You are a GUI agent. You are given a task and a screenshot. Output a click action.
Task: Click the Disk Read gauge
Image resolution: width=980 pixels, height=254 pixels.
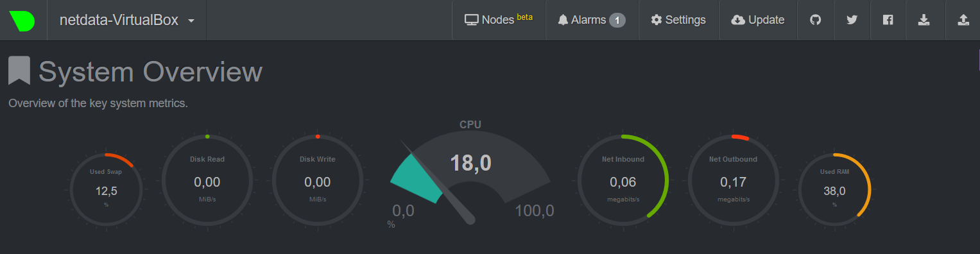pos(207,182)
